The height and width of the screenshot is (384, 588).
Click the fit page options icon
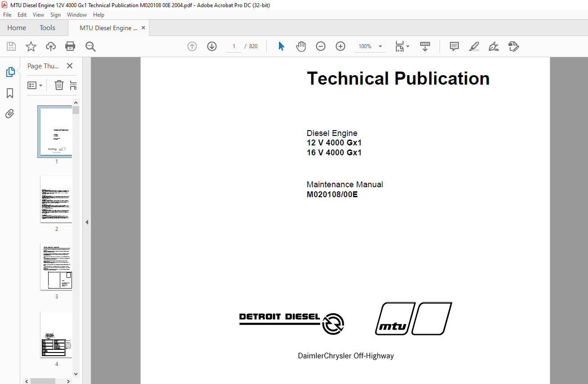[399, 46]
